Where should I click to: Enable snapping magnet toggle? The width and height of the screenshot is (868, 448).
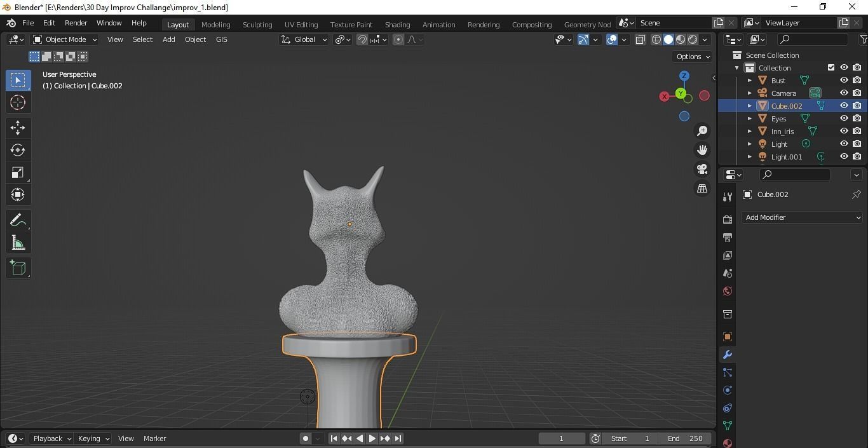362,39
